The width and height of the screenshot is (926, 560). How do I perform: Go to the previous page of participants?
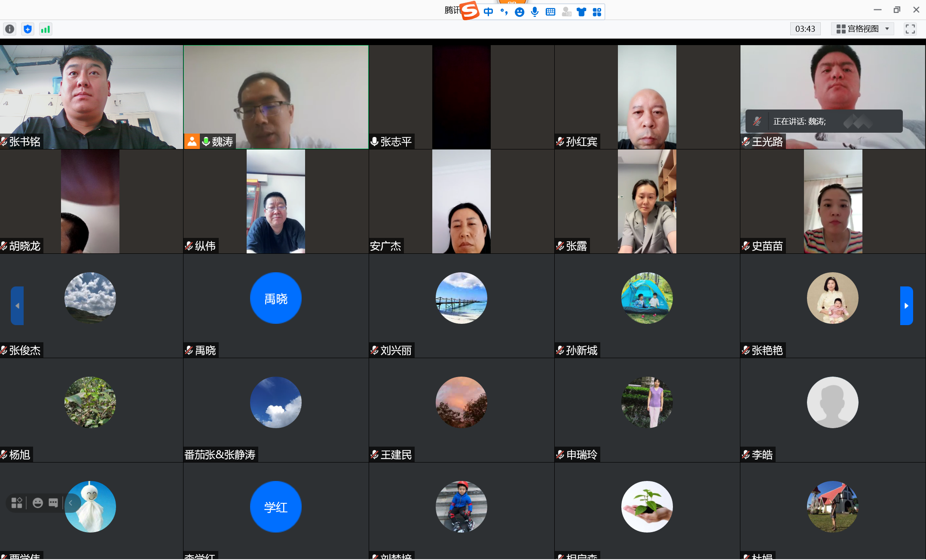17,306
